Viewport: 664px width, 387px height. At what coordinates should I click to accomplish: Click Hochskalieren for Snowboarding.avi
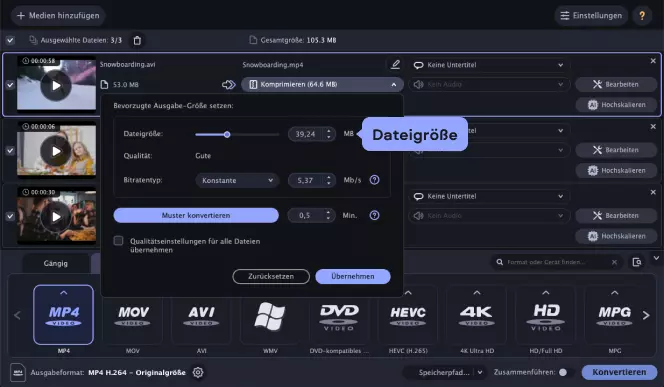point(616,105)
